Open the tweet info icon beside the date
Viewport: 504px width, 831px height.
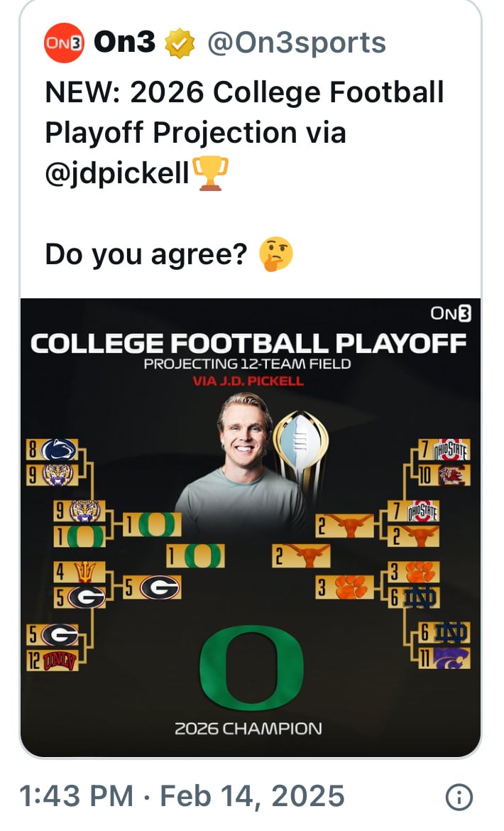tap(459, 798)
